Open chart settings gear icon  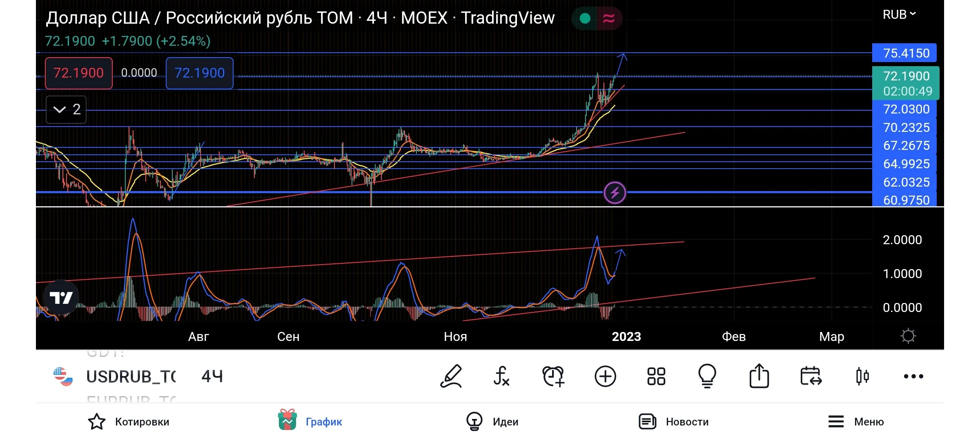(x=908, y=336)
